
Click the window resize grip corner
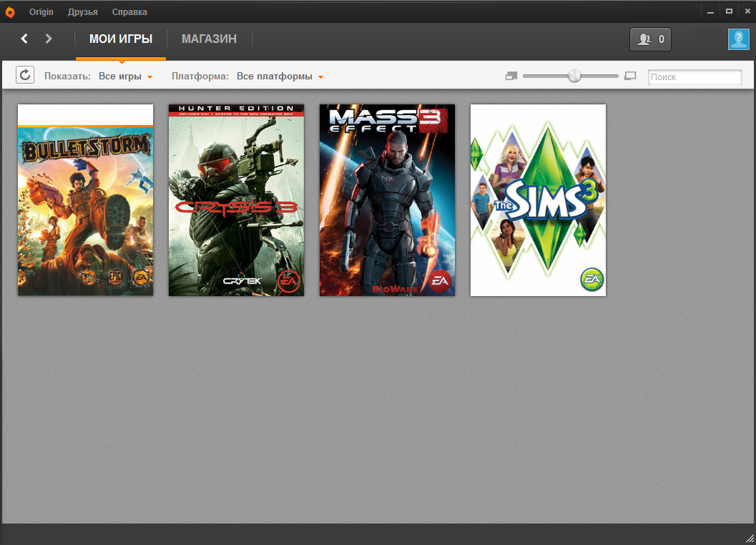750,539
